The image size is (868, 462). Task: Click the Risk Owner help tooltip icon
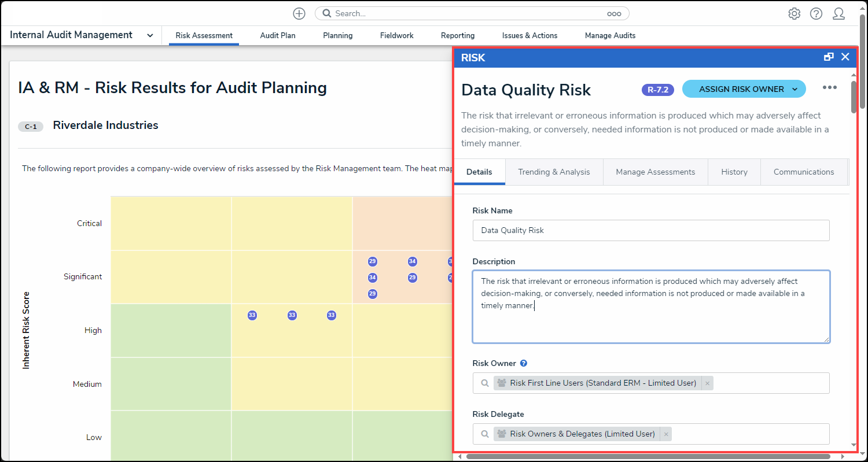(524, 364)
